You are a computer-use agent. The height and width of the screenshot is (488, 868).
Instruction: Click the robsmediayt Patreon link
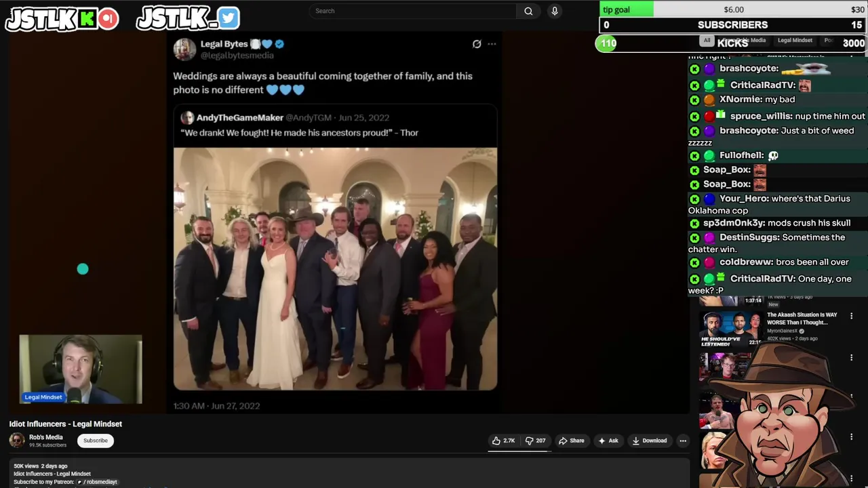100,482
